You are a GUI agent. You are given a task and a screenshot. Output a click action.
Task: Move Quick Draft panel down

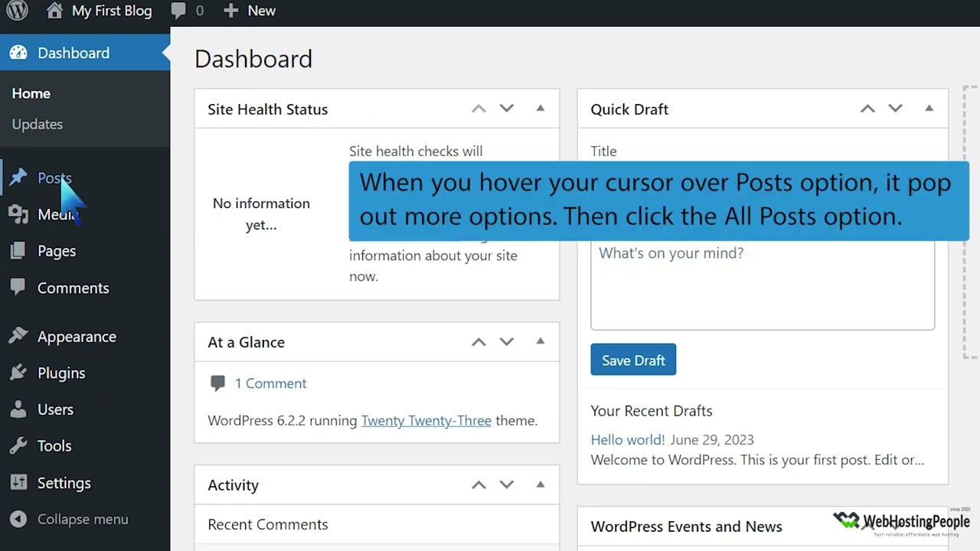(895, 109)
